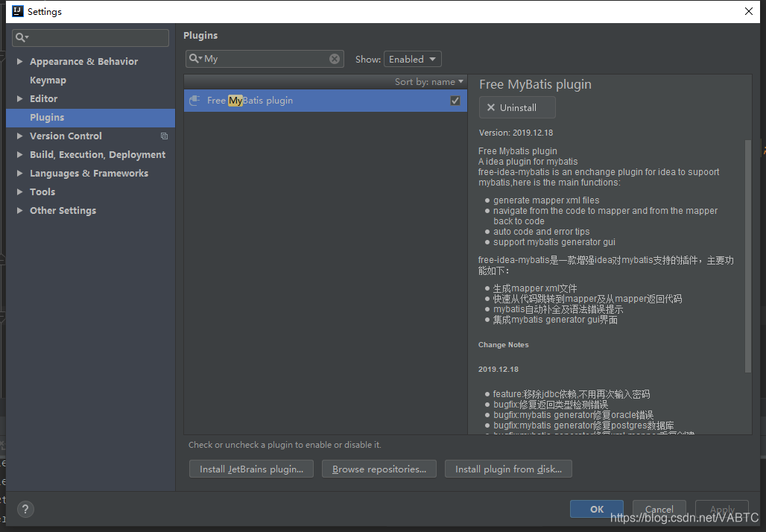
Task: Confirm with the OK button
Action: [x=597, y=509]
